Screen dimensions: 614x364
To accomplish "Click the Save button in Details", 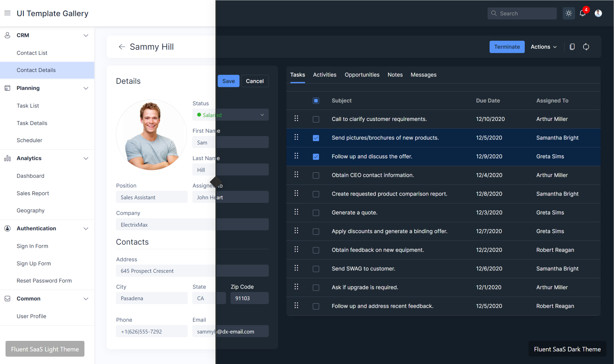I will (228, 81).
